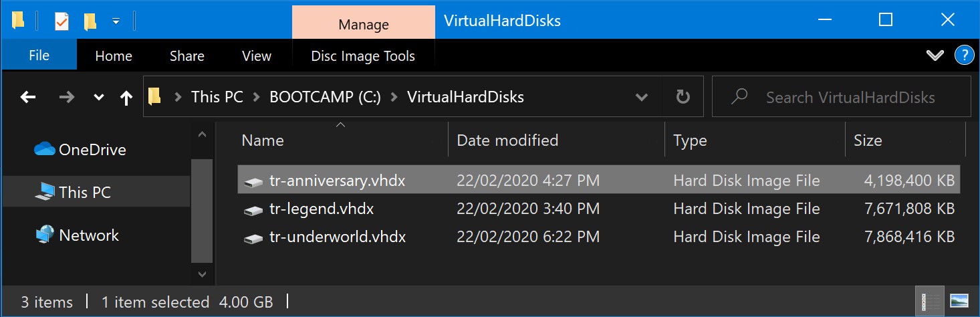The height and width of the screenshot is (317, 980).
Task: Open the Quick Access Toolbar customize dropdown
Action: pos(116,21)
